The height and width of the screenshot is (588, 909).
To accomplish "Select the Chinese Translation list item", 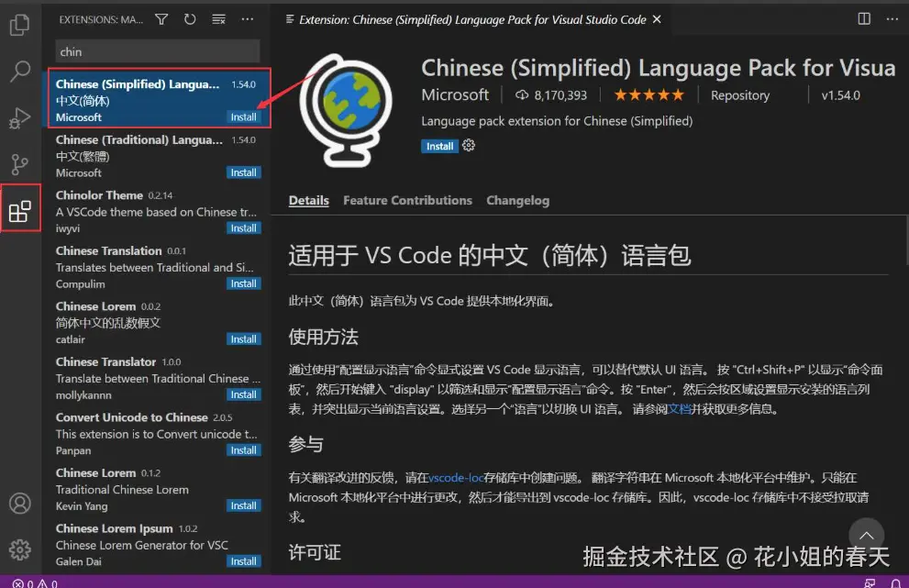I will (159, 265).
